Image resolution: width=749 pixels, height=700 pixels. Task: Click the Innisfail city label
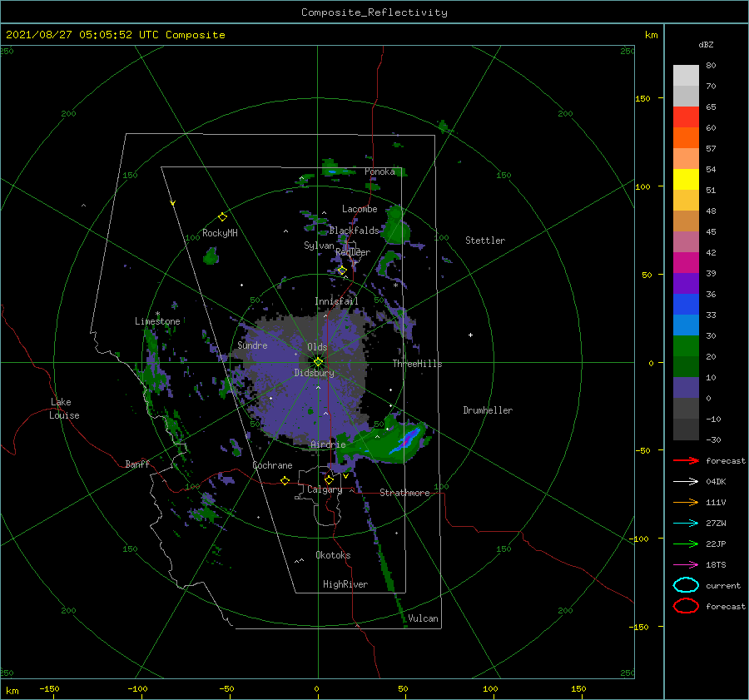(336, 301)
